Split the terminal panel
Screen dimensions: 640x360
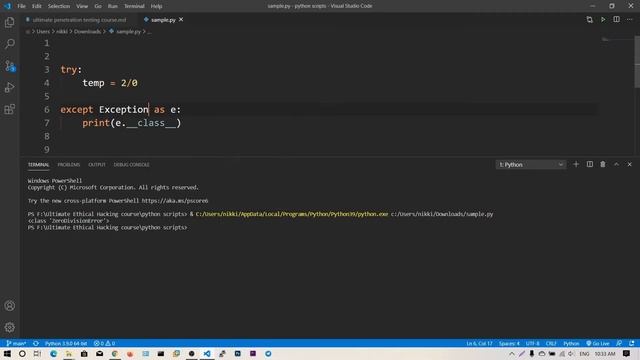(x=590, y=164)
